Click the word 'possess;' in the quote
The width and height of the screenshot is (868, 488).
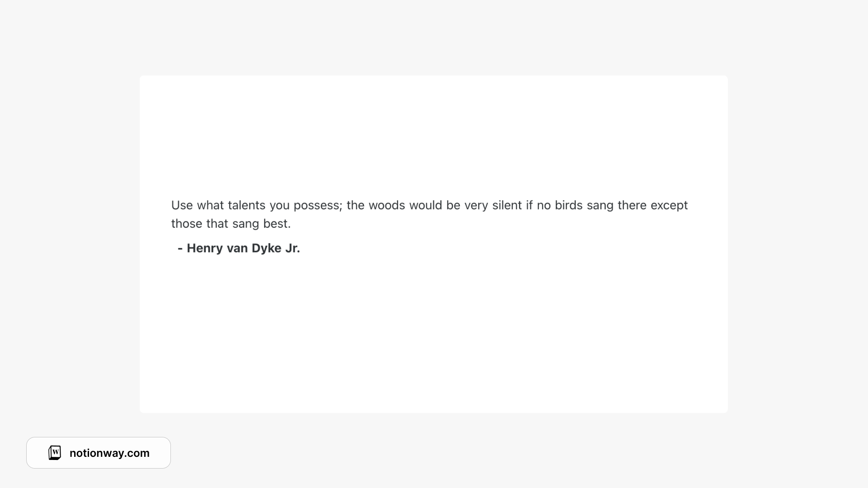coord(318,205)
